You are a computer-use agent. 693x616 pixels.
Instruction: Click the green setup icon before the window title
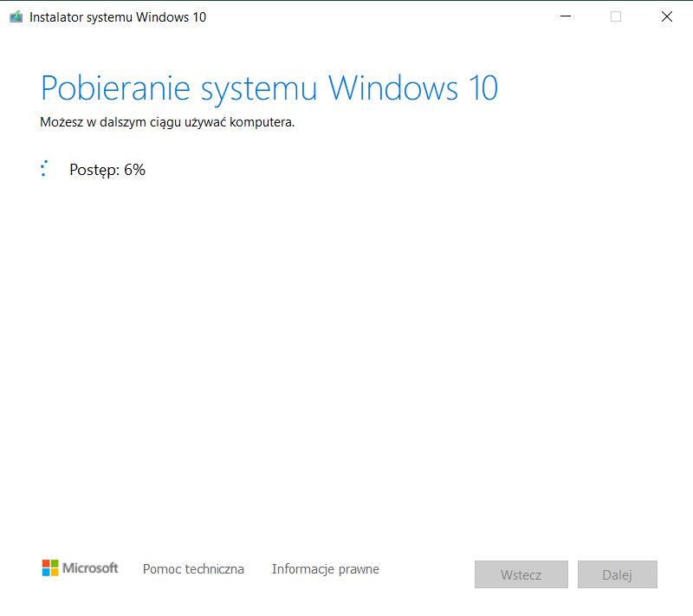[16, 16]
